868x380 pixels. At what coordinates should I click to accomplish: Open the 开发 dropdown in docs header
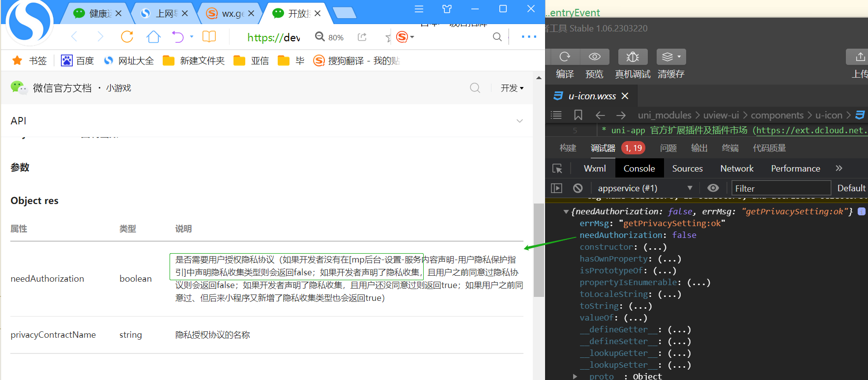(x=512, y=88)
